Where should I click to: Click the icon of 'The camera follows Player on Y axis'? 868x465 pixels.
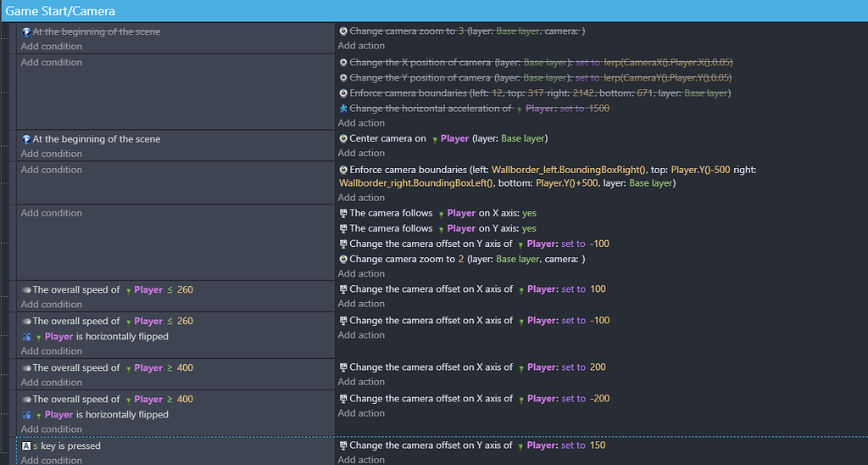[x=343, y=228]
